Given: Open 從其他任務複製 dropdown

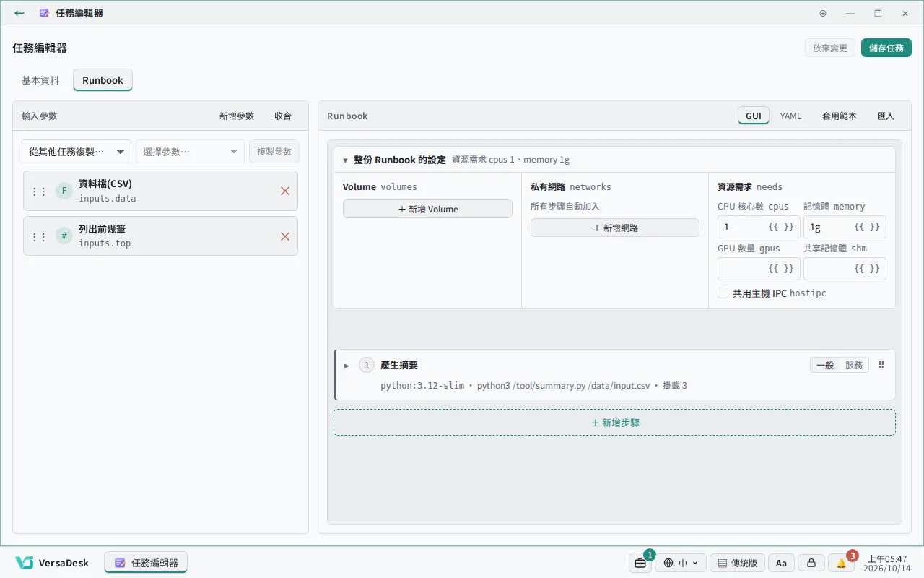Looking at the screenshot, I should click(77, 152).
